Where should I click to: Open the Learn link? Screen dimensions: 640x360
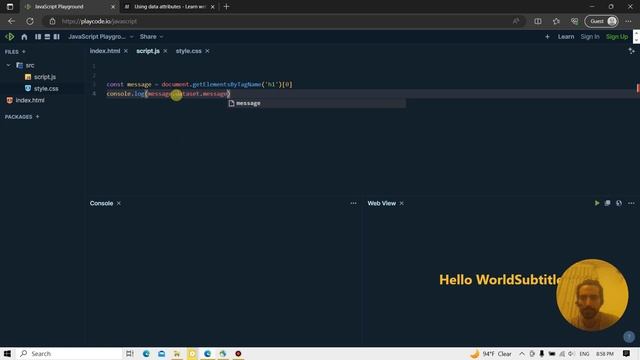pos(566,37)
